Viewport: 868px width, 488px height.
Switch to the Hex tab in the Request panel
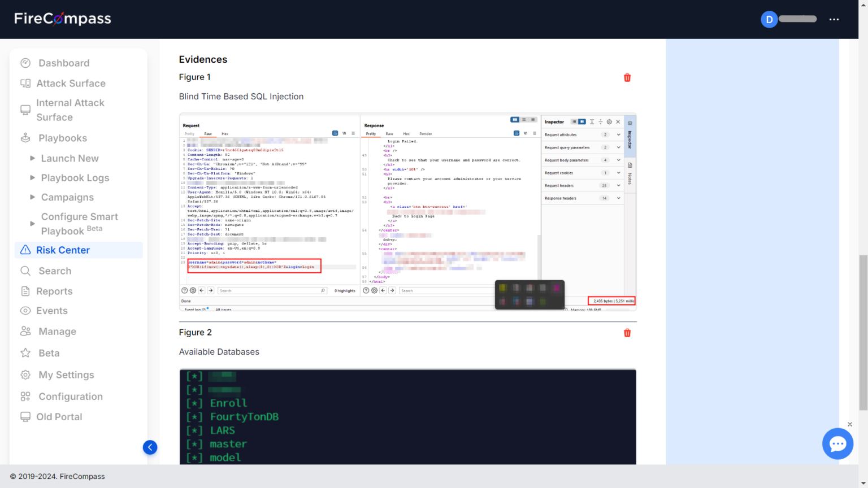(x=224, y=133)
